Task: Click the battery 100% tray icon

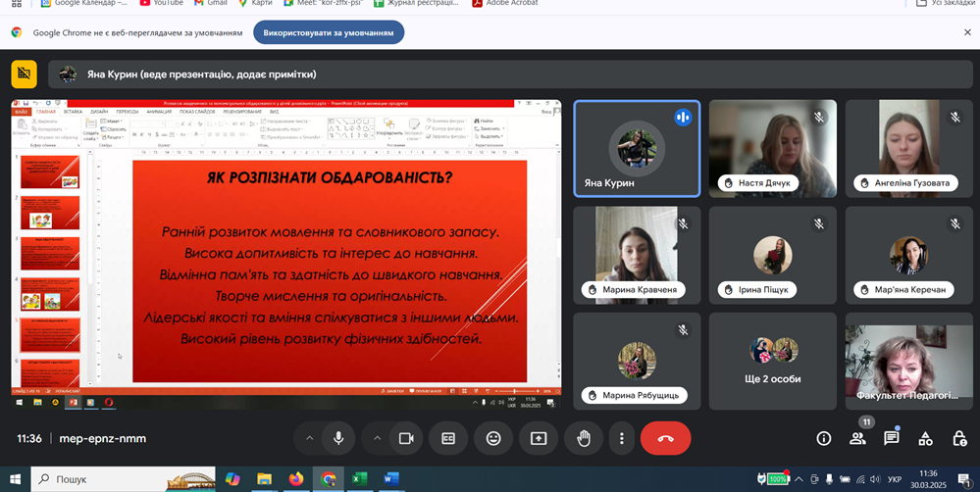Action: pyautogui.click(x=774, y=479)
